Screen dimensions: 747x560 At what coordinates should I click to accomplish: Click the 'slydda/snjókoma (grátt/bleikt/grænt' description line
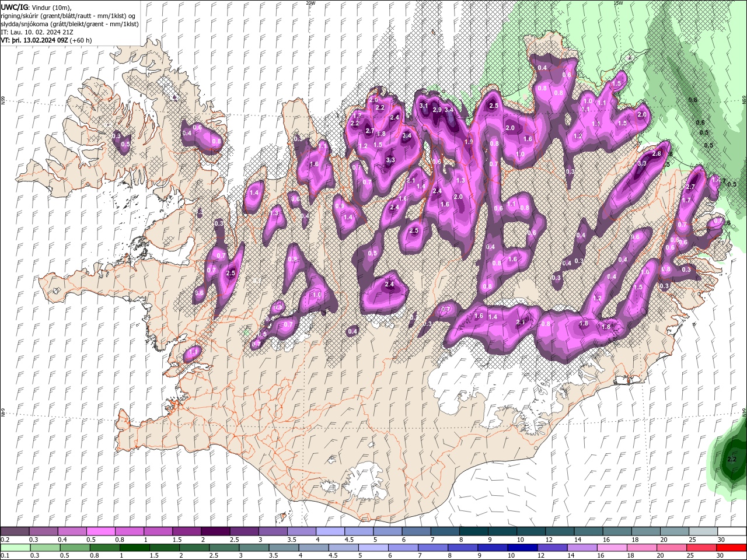pos(69,24)
